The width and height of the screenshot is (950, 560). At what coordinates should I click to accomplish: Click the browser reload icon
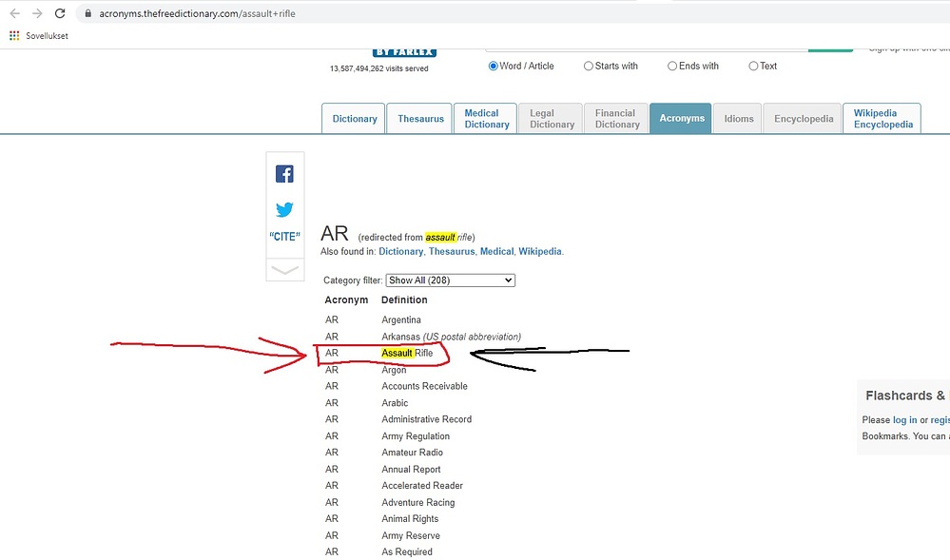coord(60,14)
